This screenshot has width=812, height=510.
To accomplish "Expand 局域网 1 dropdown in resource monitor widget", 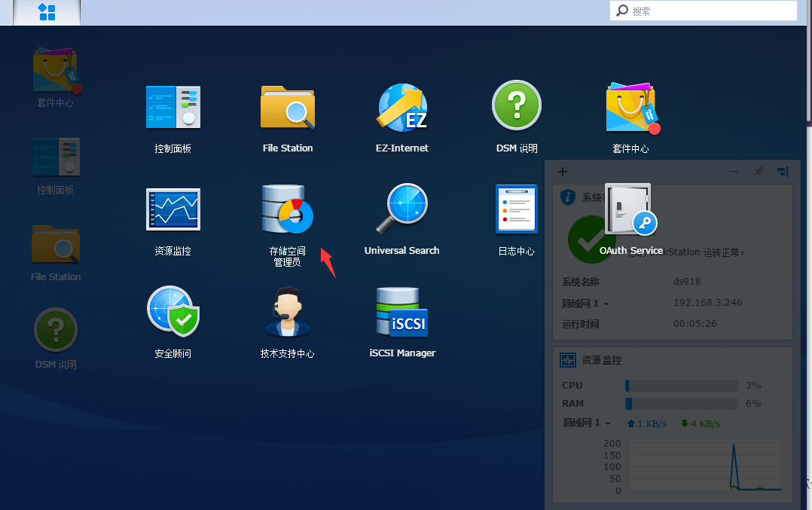I will (587, 423).
